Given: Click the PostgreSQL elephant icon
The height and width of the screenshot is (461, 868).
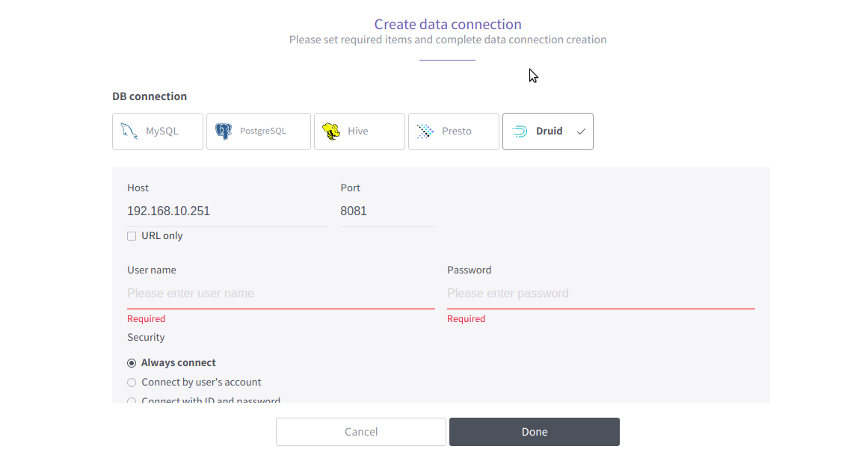Looking at the screenshot, I should [223, 131].
